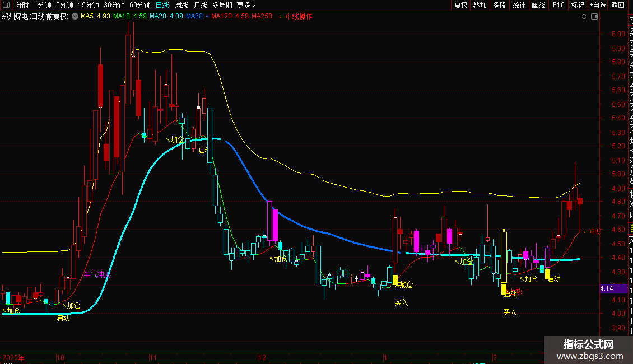Select the 60分钟 period
This screenshot has width=633, height=364.
(140, 5)
